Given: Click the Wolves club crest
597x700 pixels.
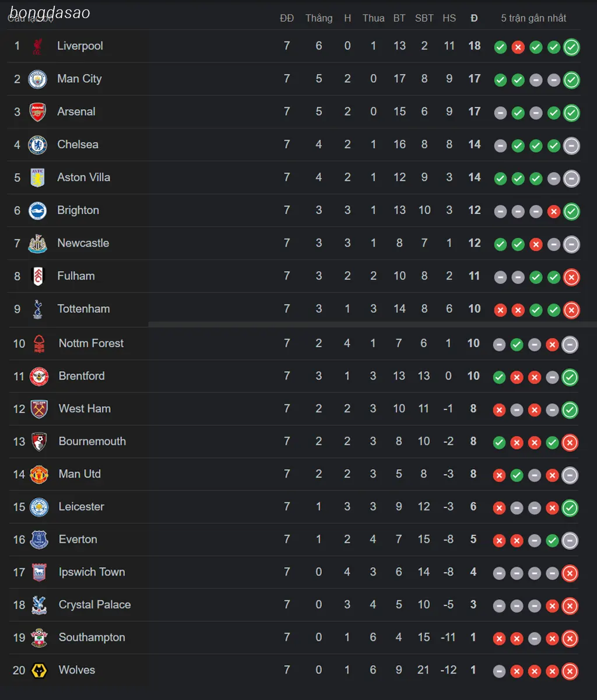Looking at the screenshot, I should 39,670.
